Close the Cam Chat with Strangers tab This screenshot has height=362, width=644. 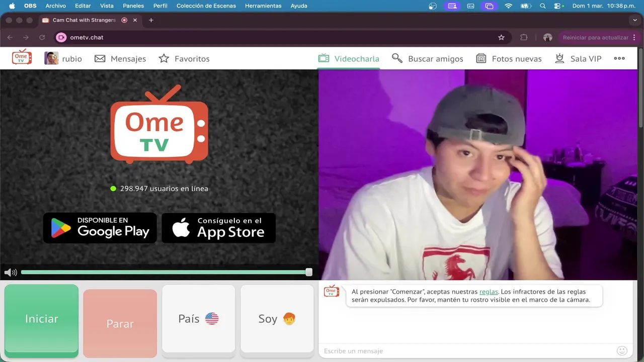click(135, 20)
